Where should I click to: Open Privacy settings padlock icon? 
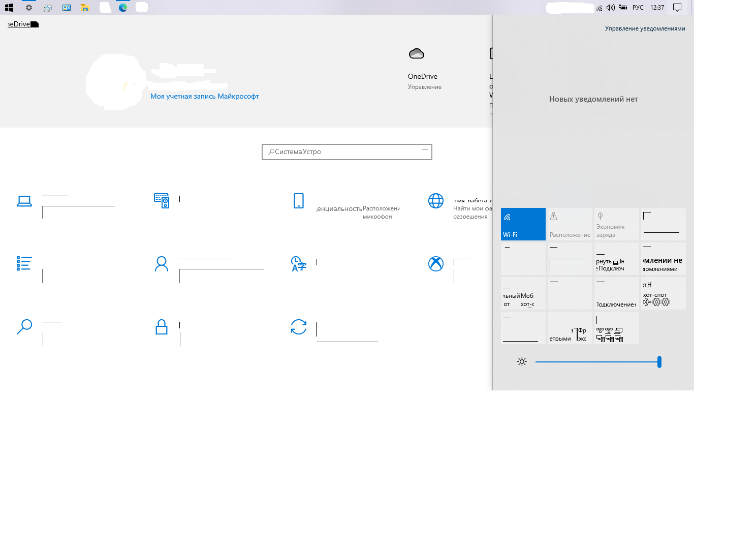point(162,326)
